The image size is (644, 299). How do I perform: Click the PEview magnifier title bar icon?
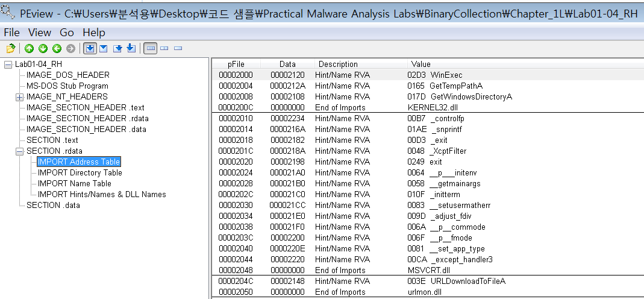pos(8,11)
